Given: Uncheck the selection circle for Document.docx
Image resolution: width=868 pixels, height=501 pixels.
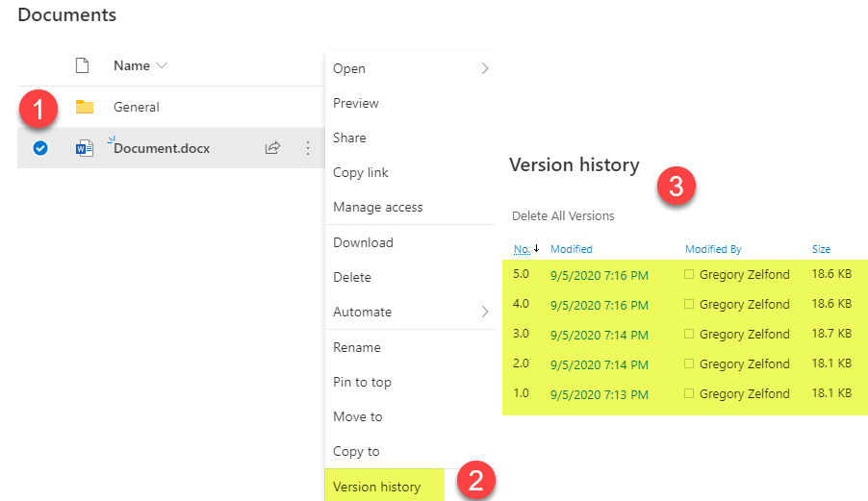Looking at the screenshot, I should click(x=39, y=148).
